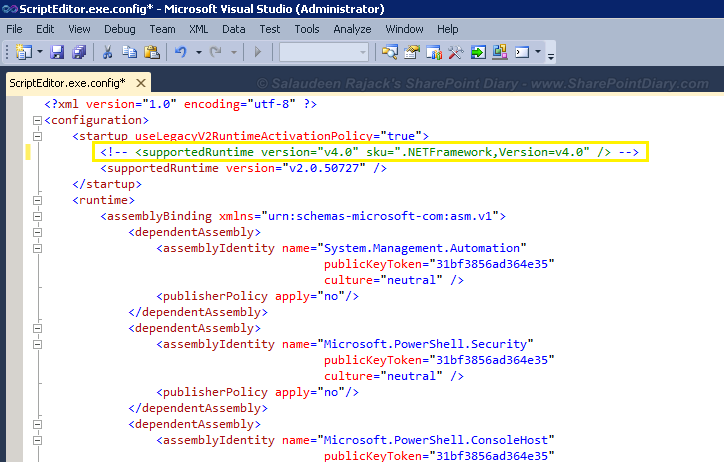Open the Object Browser icon

coord(434,52)
